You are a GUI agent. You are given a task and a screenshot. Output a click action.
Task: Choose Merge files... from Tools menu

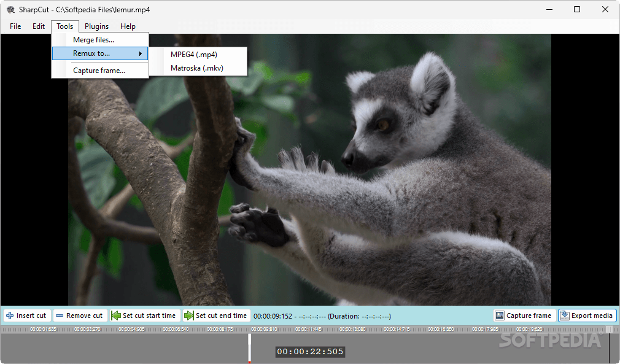point(101,40)
